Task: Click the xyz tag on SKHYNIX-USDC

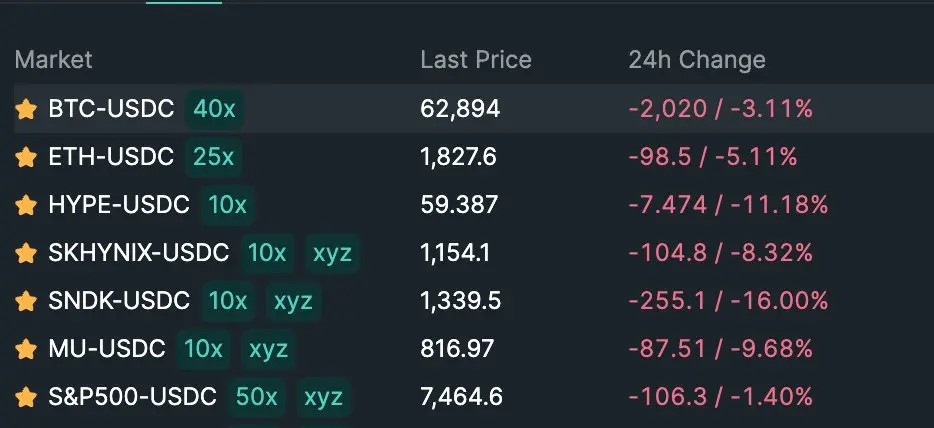Action: coord(332,253)
